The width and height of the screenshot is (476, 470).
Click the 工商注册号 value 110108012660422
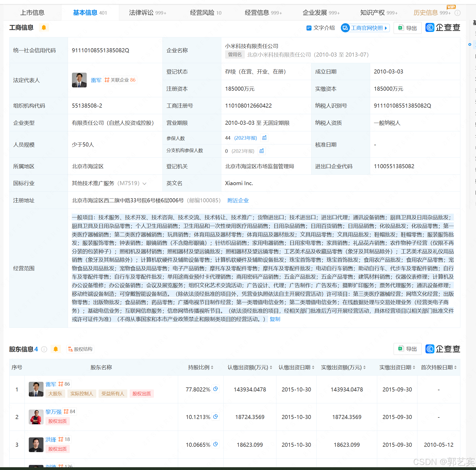pyautogui.click(x=248, y=106)
